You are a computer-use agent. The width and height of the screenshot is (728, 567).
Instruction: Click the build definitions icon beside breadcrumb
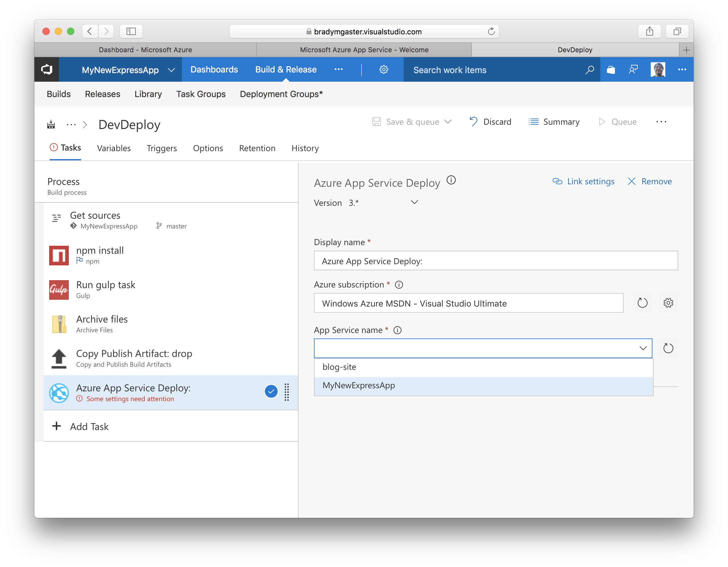[x=51, y=124]
